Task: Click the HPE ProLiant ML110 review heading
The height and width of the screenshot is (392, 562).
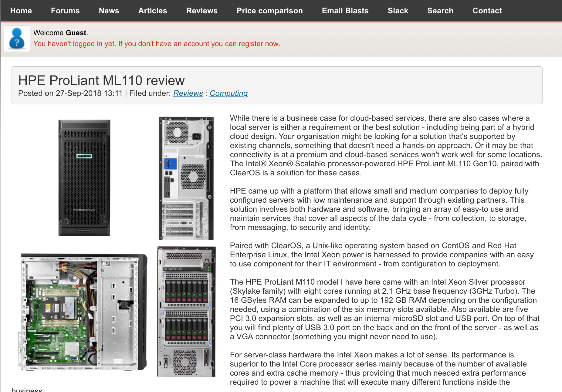Action: [101, 80]
